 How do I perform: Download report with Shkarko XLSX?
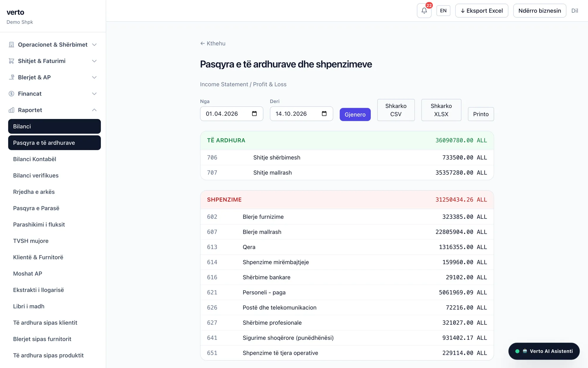point(441,110)
